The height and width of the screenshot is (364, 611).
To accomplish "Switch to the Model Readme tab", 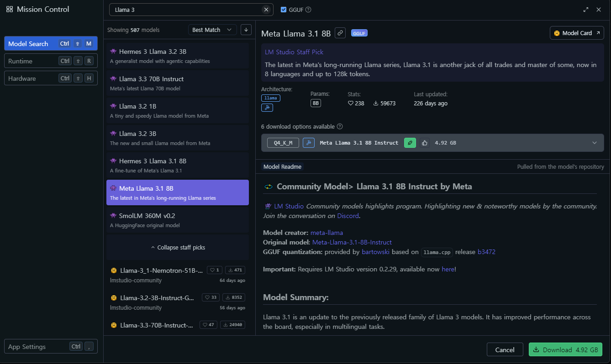I will (x=282, y=167).
